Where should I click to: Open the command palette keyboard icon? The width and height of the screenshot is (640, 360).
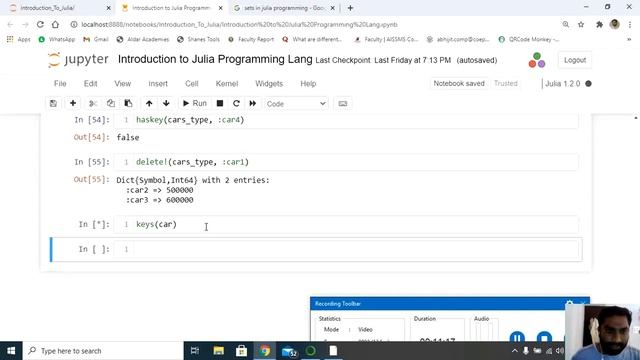pos(343,104)
